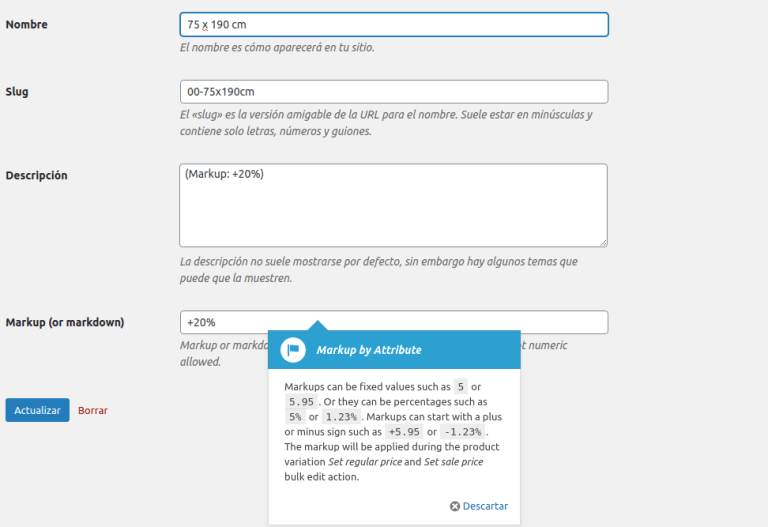Click the -1.23% code example

click(x=462, y=431)
